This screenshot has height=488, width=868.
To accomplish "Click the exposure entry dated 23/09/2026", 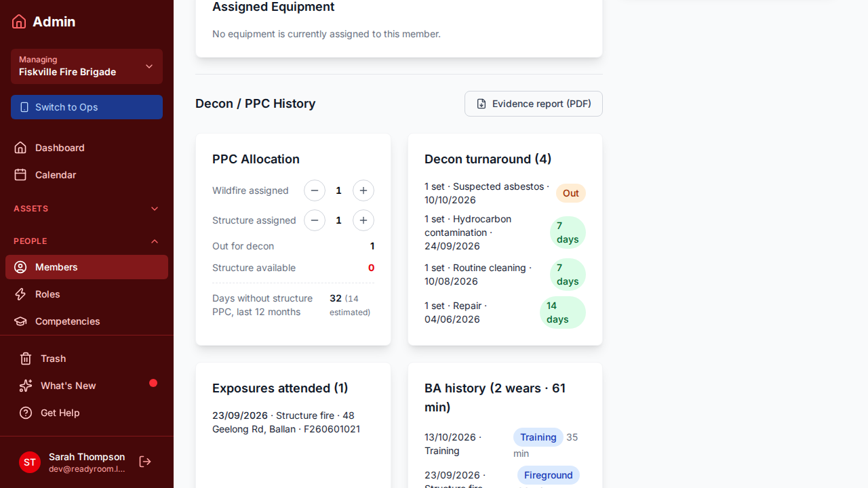I will 293,422.
